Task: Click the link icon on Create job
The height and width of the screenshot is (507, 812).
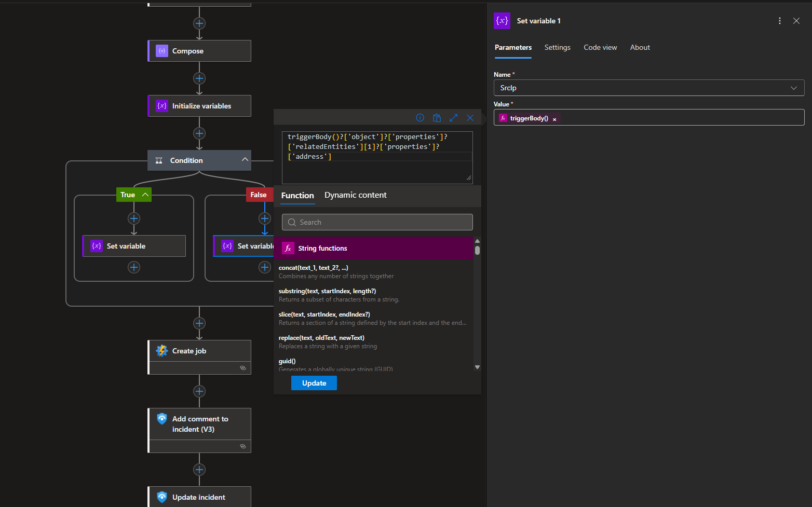Action: pos(242,368)
